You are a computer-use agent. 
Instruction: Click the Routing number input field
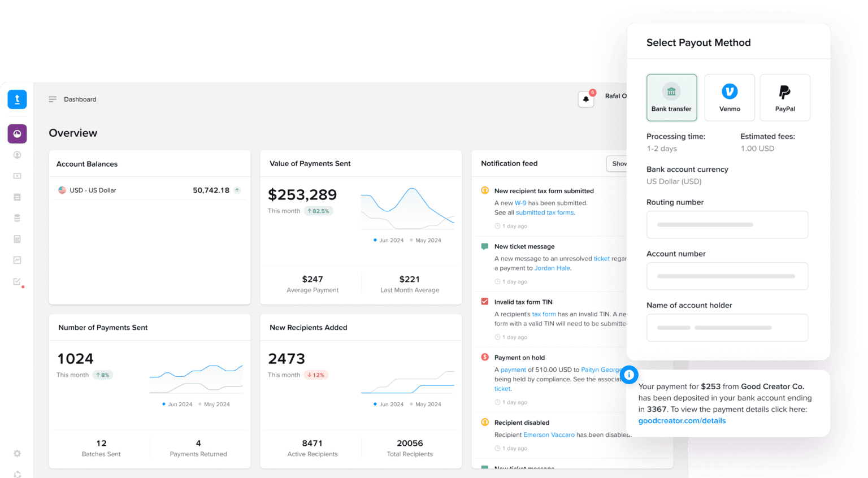(727, 225)
